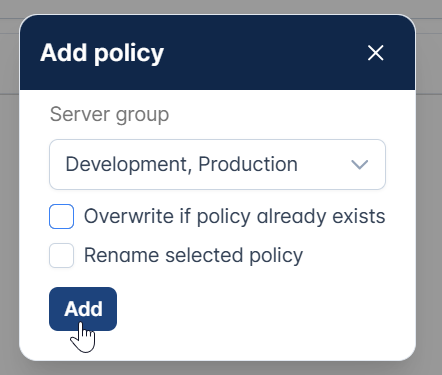Click the word Add in the dialog title
Viewport: 442px width, 375px height.
pyautogui.click(x=64, y=52)
